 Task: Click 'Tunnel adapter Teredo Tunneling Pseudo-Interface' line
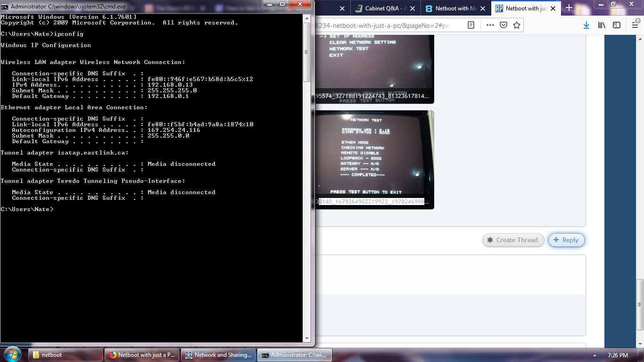[x=93, y=181]
